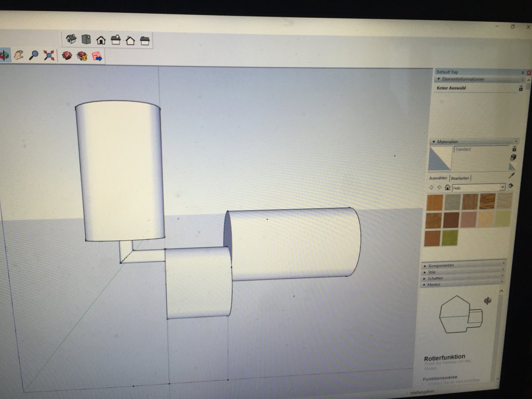Screen dimensions: 532x399
Task: Select the Orbit tool in the toolbar
Action: pos(5,55)
